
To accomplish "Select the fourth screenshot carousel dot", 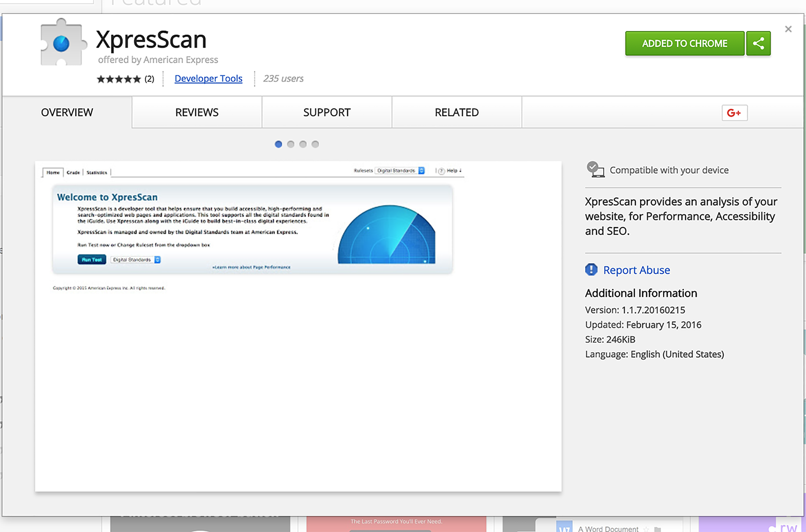I will click(315, 144).
